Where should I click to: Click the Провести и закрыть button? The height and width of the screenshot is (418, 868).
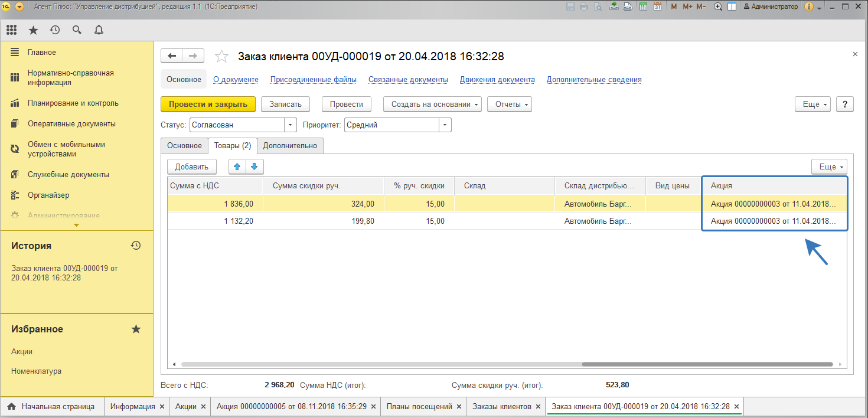(x=208, y=104)
